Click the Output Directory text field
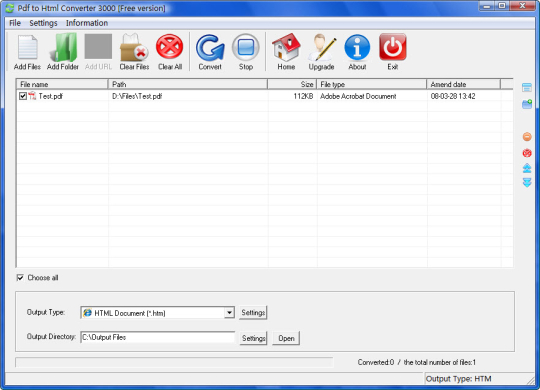The width and height of the screenshot is (540, 390). [158, 338]
